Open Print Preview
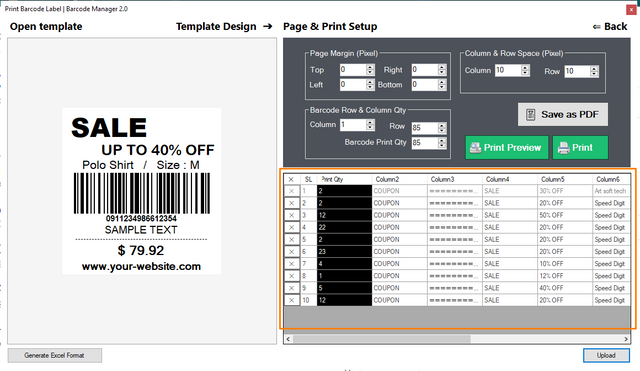The height and width of the screenshot is (371, 640). [x=507, y=147]
